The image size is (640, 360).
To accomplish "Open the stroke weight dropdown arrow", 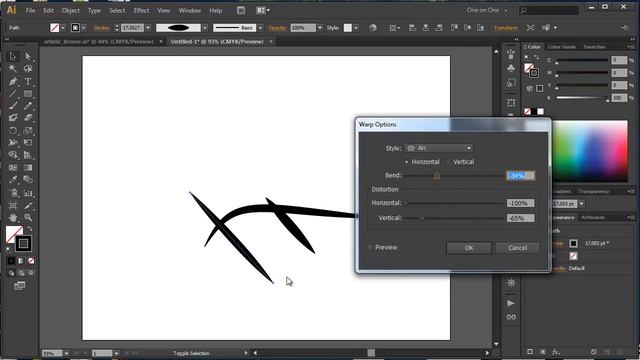I will (148, 28).
